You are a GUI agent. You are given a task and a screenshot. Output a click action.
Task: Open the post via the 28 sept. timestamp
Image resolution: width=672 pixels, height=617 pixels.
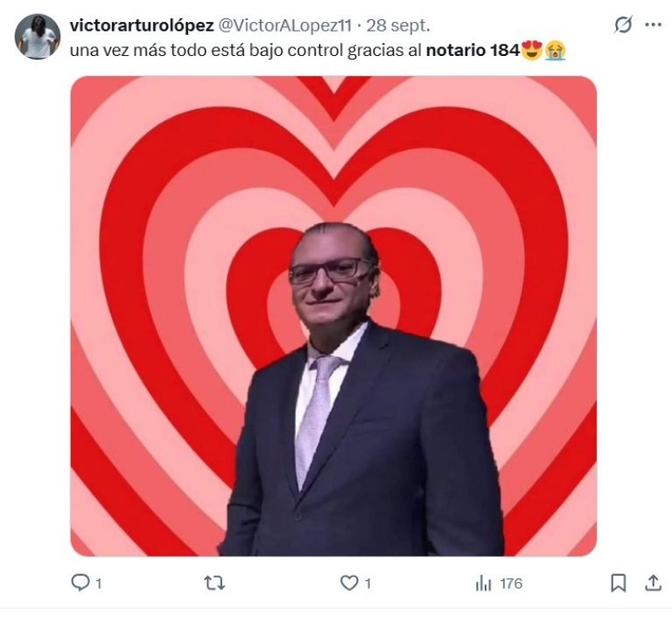398,25
